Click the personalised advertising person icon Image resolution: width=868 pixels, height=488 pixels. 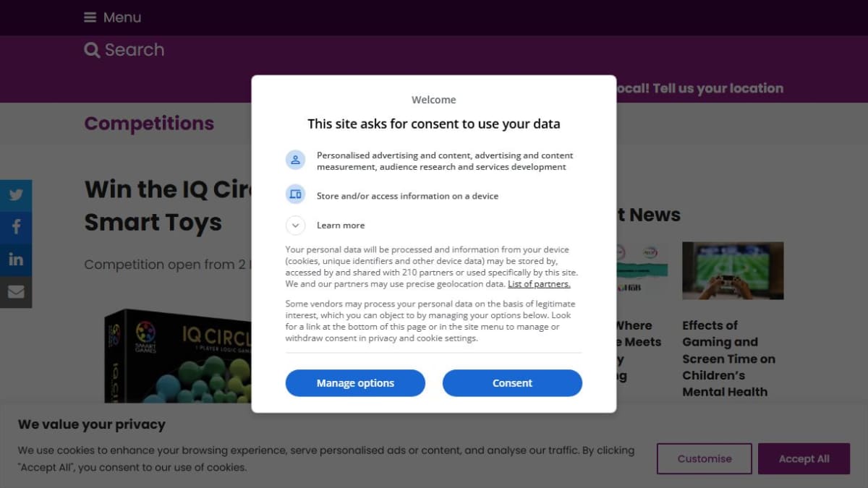point(295,160)
